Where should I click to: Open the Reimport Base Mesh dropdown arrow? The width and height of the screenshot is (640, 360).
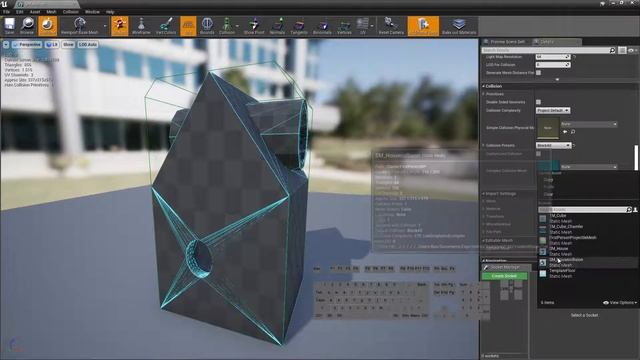[x=105, y=26]
